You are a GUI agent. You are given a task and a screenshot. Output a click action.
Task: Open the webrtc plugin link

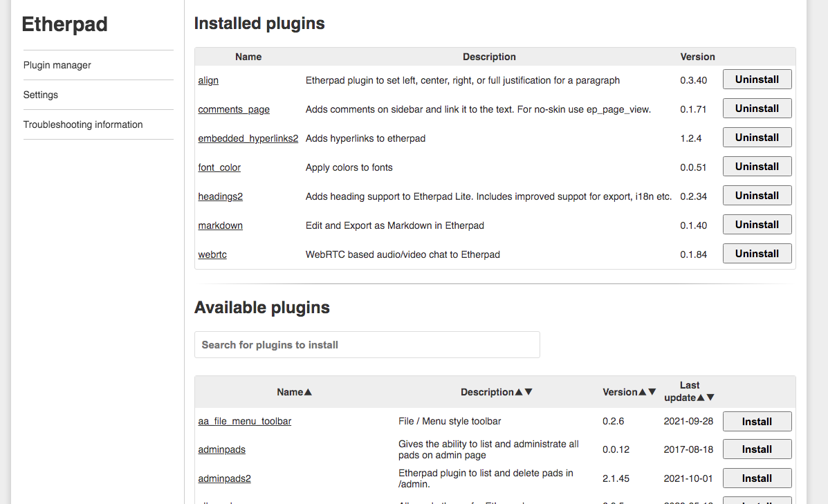212,254
